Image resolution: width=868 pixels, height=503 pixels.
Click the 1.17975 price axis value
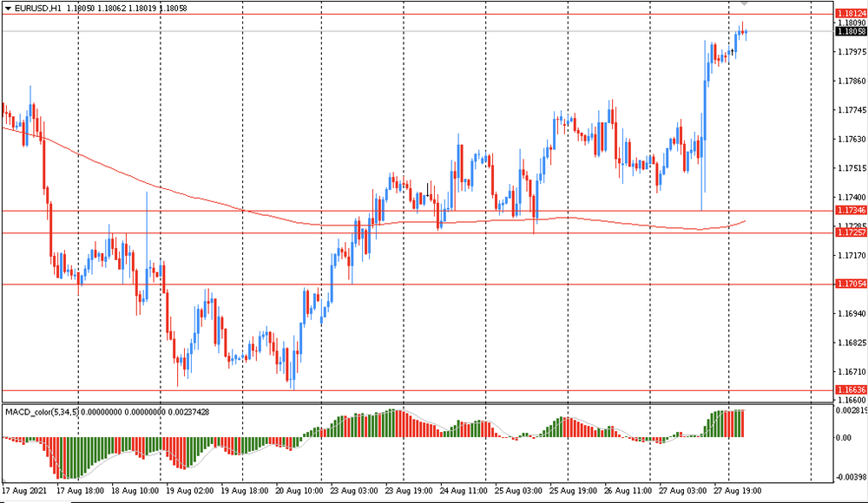click(852, 52)
